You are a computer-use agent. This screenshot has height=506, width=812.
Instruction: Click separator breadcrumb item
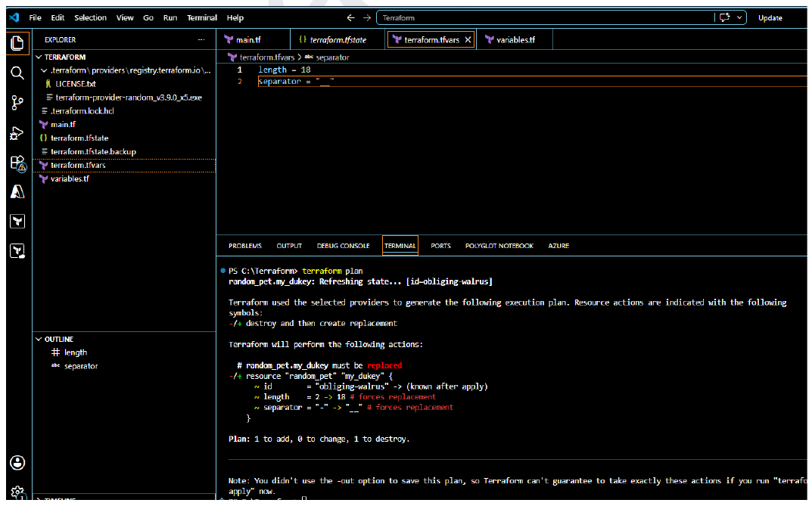(x=332, y=57)
